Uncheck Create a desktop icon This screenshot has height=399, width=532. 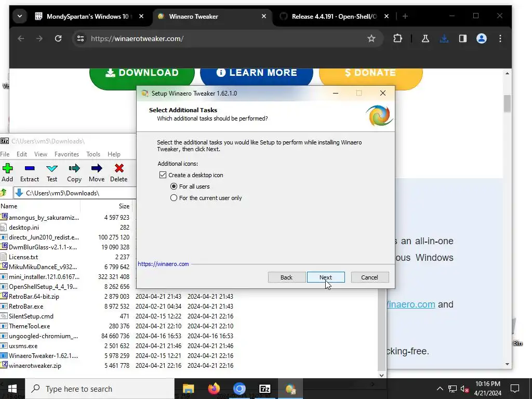[163, 175]
